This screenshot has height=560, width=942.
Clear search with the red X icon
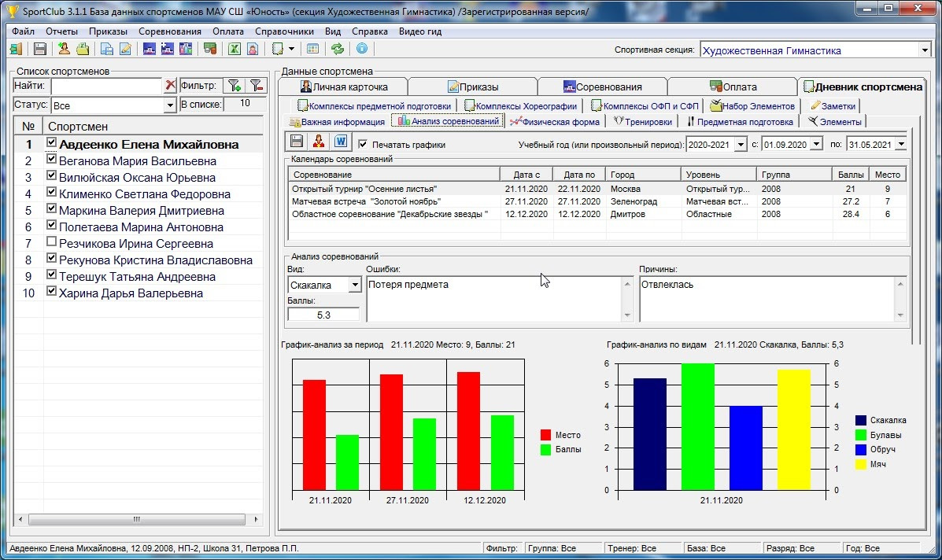170,86
